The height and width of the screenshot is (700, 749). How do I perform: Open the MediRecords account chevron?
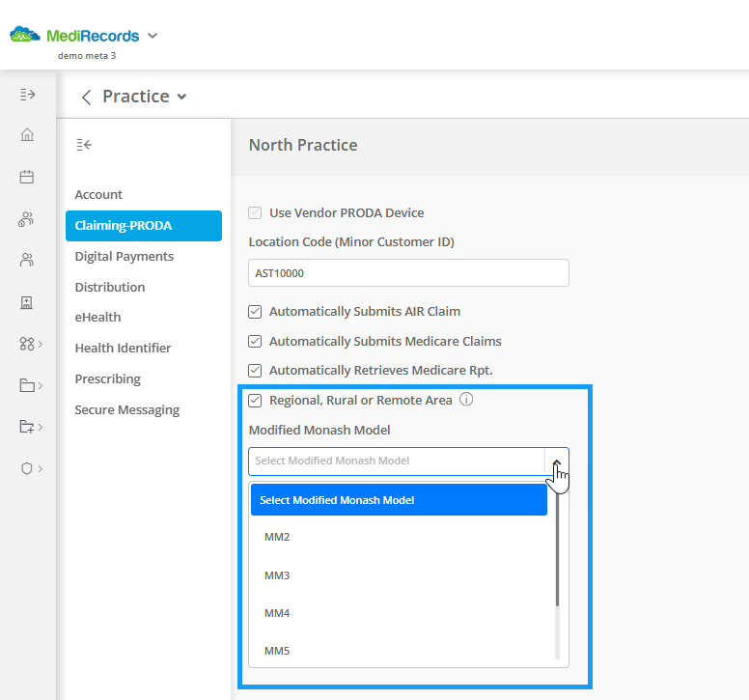pos(153,36)
